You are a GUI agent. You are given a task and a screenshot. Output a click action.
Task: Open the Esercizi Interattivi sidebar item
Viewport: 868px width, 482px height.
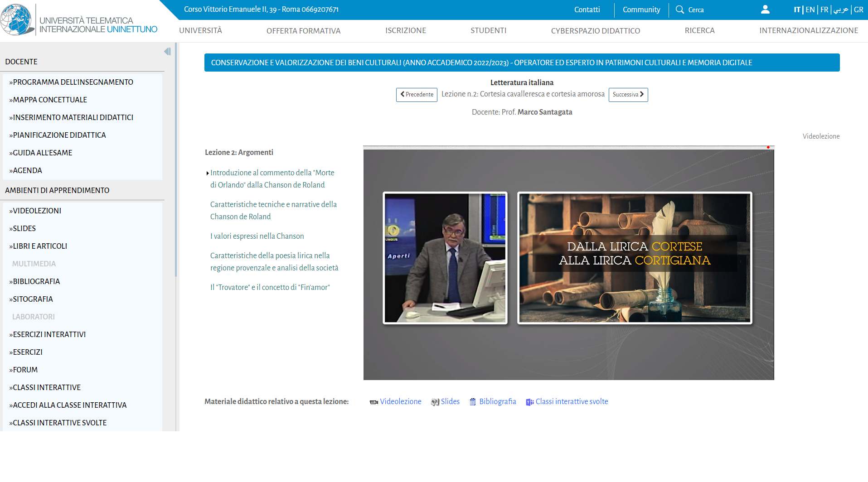pyautogui.click(x=49, y=334)
